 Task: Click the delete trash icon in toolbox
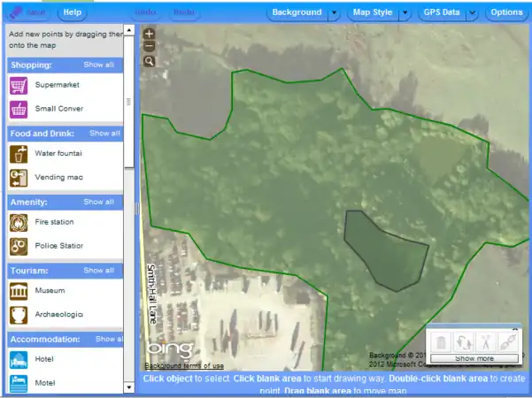pos(441,341)
